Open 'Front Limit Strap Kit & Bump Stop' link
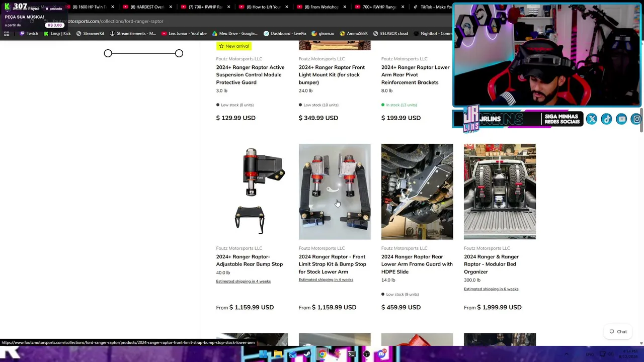 click(x=332, y=264)
